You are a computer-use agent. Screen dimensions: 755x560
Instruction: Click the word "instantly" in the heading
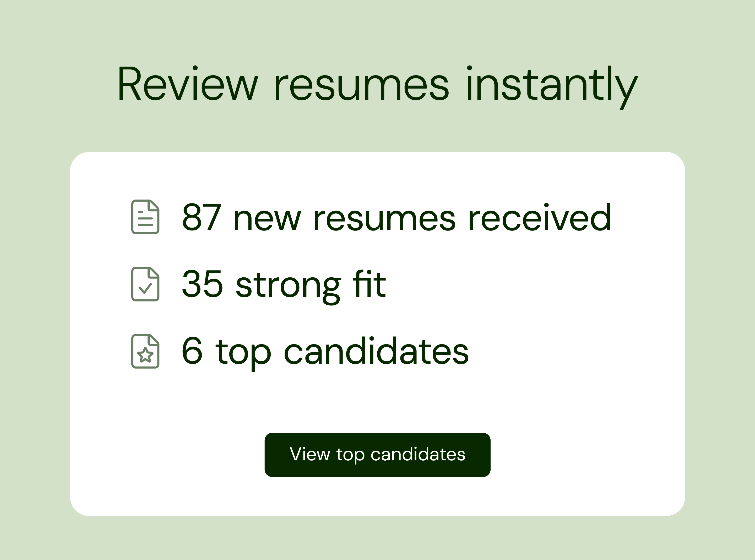552,84
